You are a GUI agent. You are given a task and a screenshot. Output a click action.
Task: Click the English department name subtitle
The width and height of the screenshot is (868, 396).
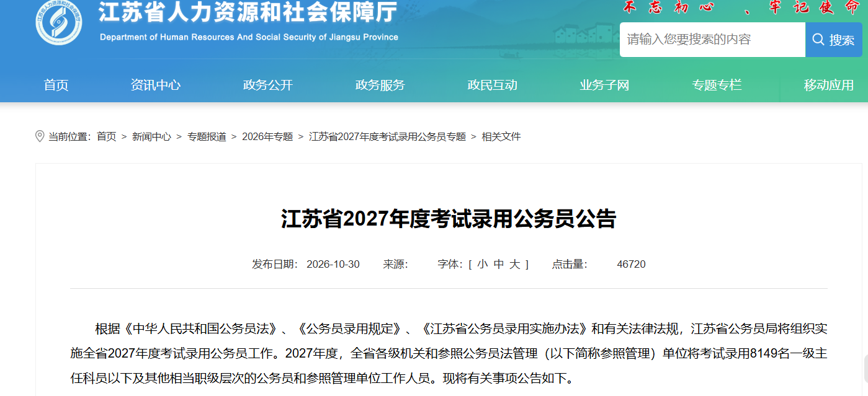click(x=249, y=37)
